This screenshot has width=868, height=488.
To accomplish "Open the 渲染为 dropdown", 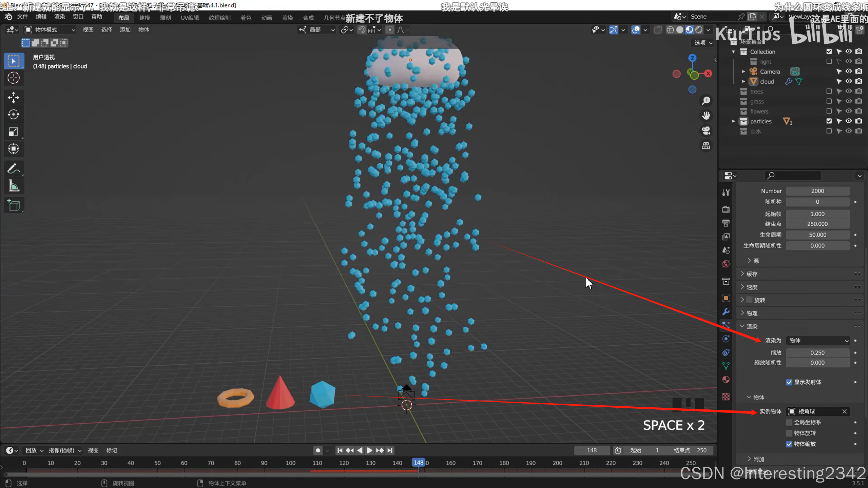I will 817,341.
